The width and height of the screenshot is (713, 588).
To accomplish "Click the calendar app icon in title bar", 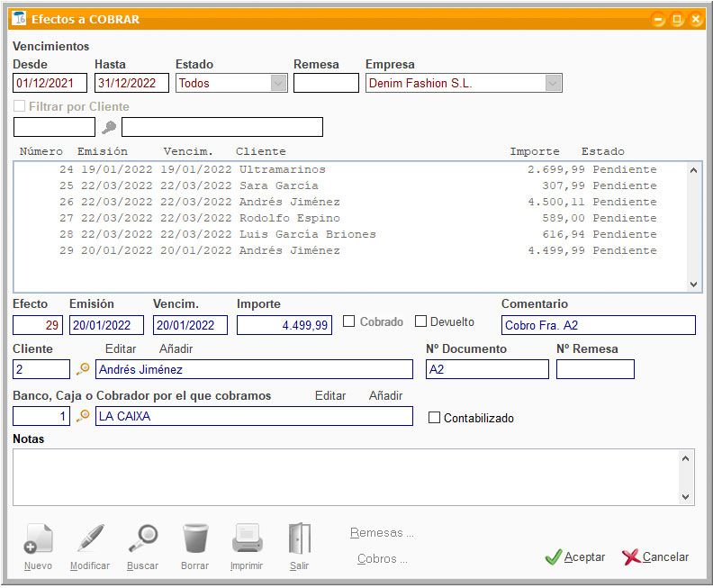I will point(19,19).
